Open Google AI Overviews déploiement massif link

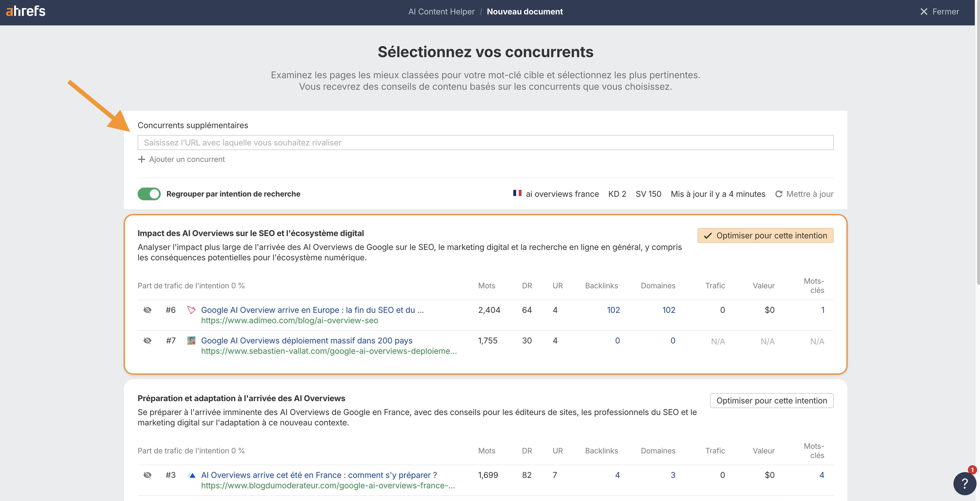[x=307, y=341]
